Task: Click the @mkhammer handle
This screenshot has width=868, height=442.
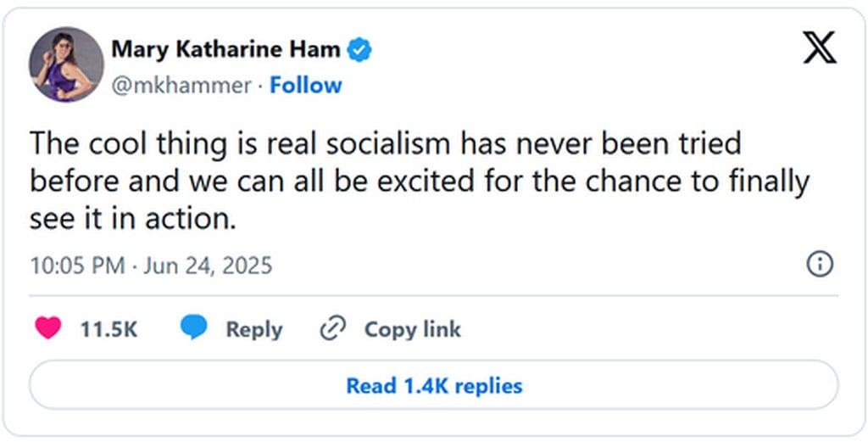Action: pyautogui.click(x=181, y=86)
